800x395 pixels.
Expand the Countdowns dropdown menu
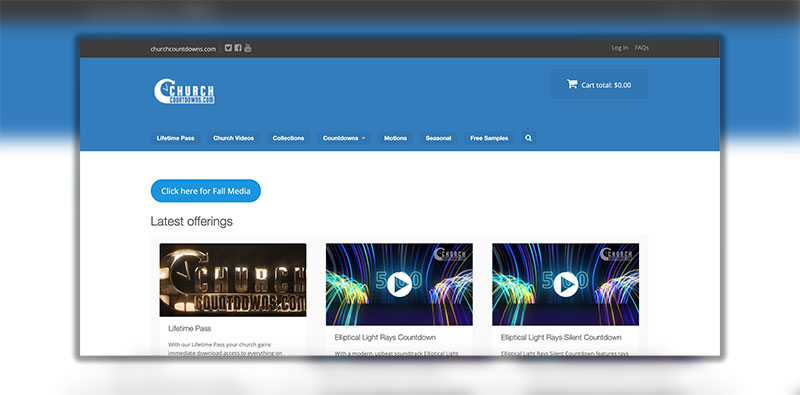tap(343, 138)
